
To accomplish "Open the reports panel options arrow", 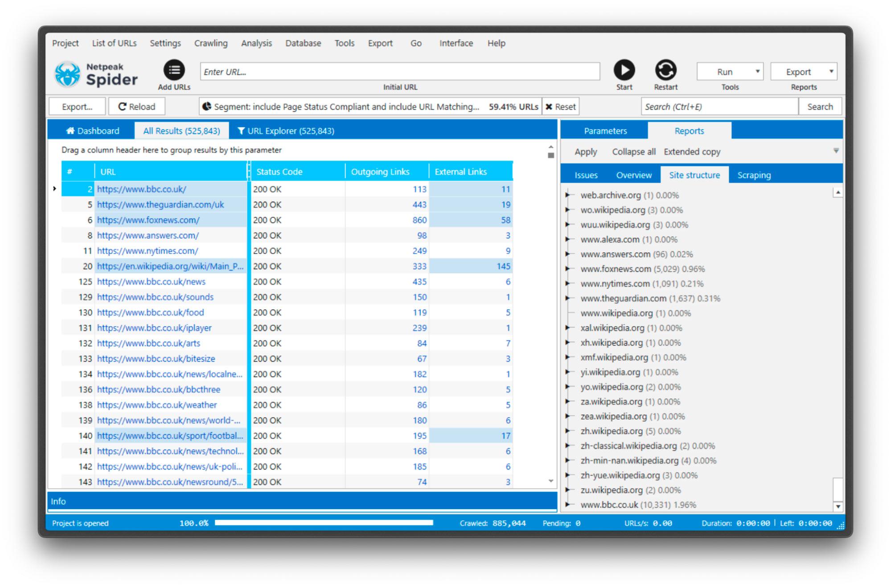I will point(836,151).
